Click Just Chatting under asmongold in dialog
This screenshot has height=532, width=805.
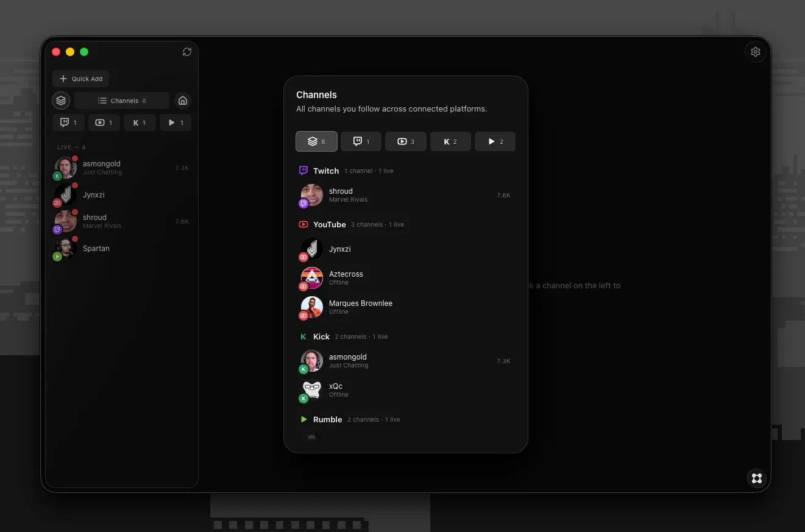pyautogui.click(x=349, y=366)
